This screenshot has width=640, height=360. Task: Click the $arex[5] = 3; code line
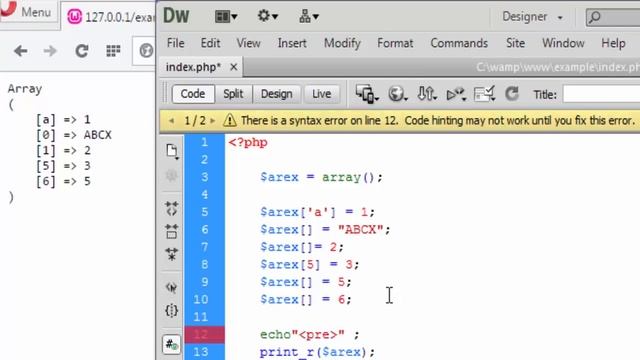click(310, 264)
